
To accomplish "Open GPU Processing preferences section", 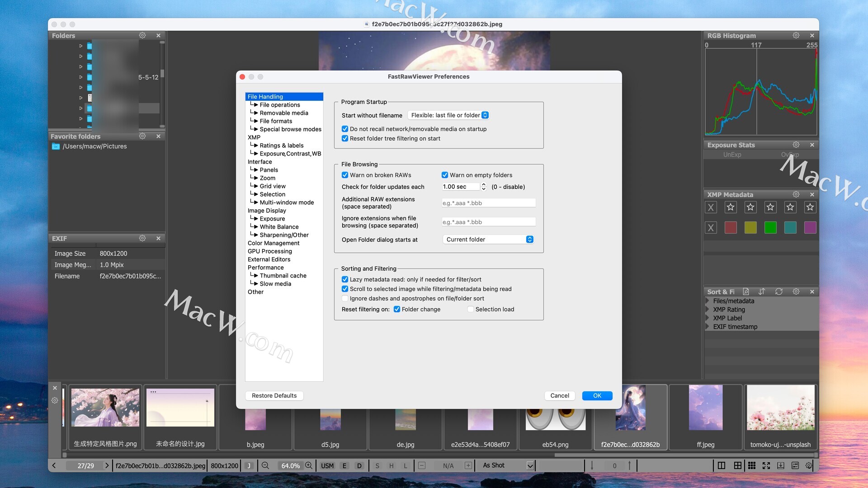I will pyautogui.click(x=269, y=251).
